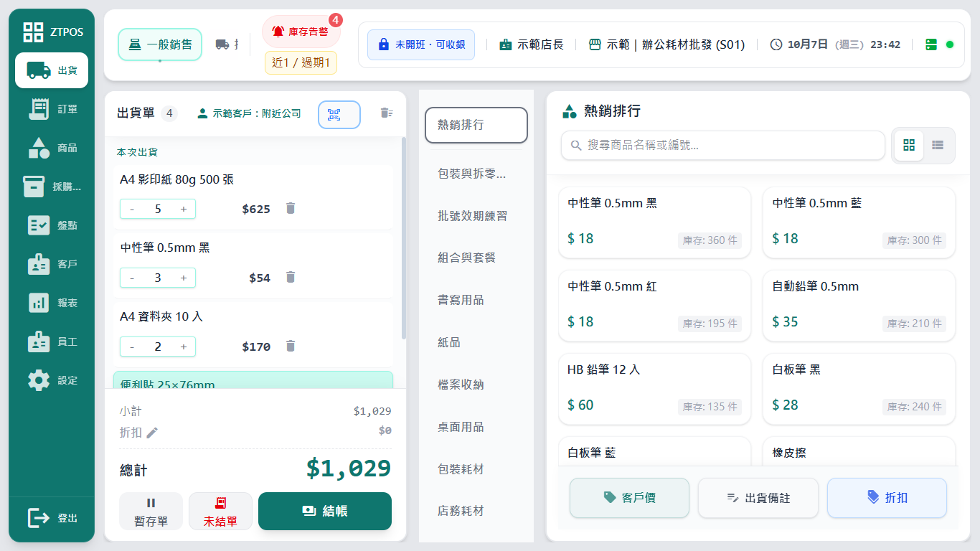The image size is (980, 551).
Task: Add 白板筆 黑 product card
Action: click(x=859, y=389)
